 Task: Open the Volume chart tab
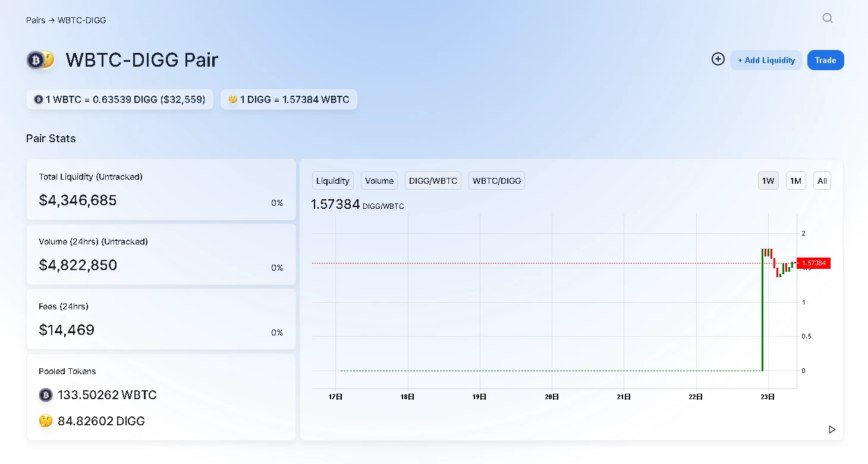(379, 181)
